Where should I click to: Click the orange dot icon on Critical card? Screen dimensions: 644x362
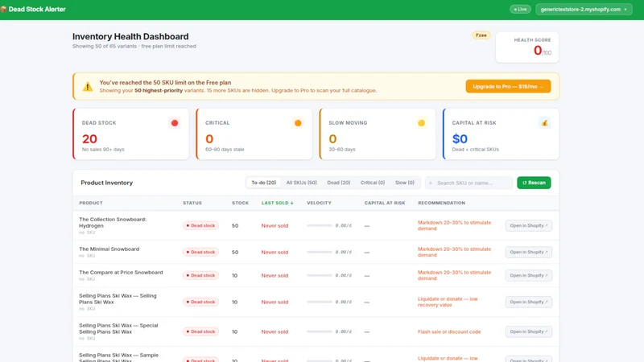tap(298, 123)
